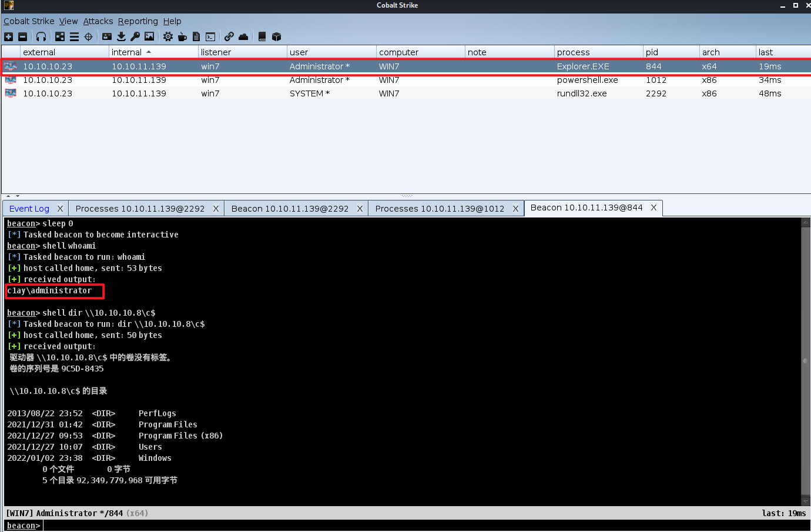Select the Beacon 10.10.11.139@844 tab
Image resolution: width=811 pixels, height=532 pixels.
[x=587, y=208]
